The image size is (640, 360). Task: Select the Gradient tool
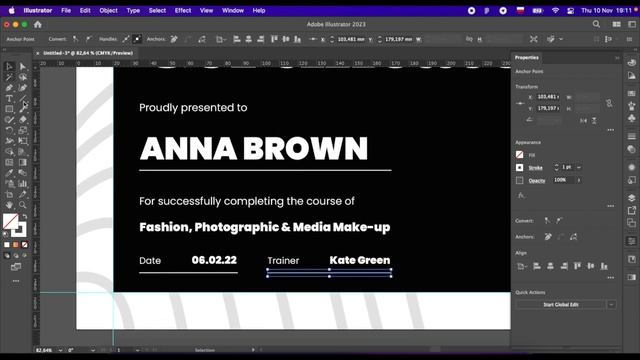22,162
